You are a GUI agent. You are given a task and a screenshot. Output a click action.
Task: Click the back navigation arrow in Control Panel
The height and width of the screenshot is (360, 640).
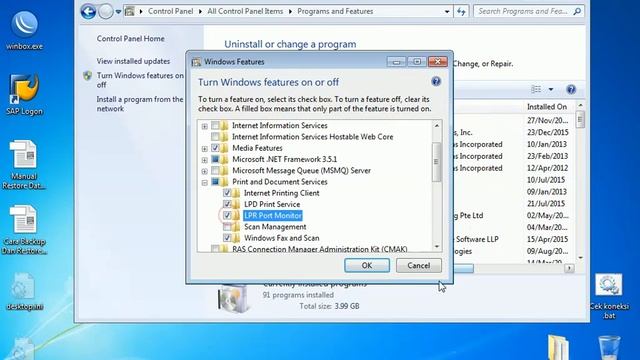(x=88, y=11)
